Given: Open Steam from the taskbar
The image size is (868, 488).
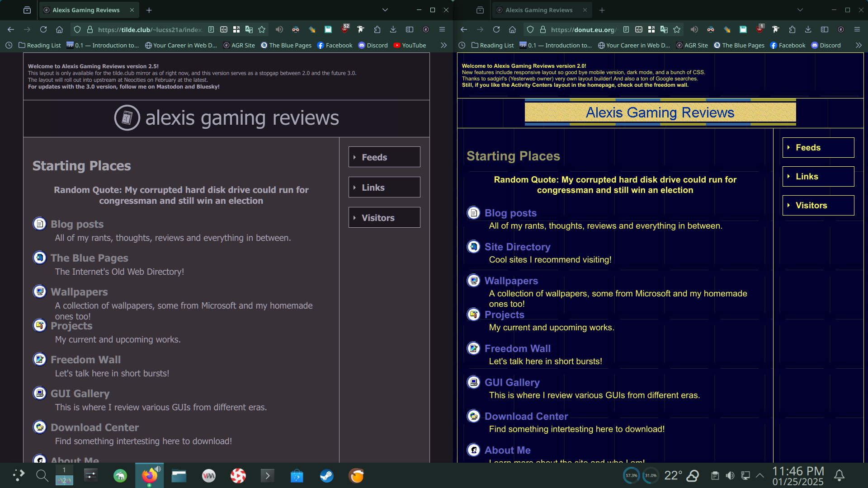Looking at the screenshot, I should (326, 475).
